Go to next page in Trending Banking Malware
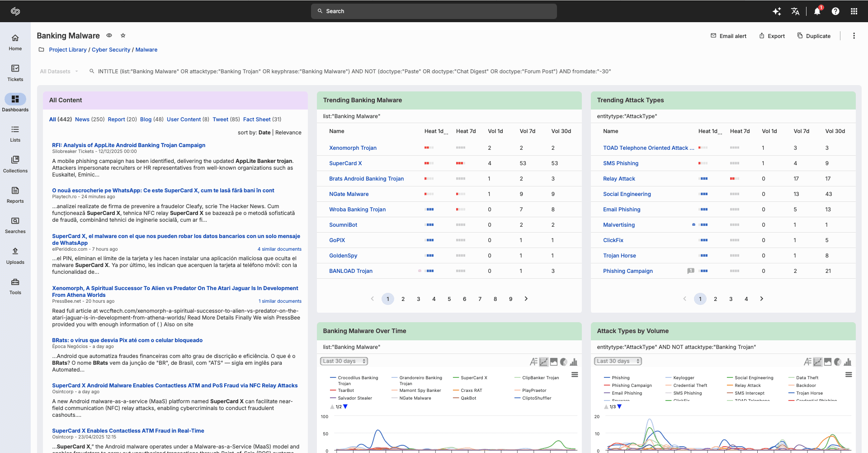This screenshot has width=868, height=453. pos(526,299)
